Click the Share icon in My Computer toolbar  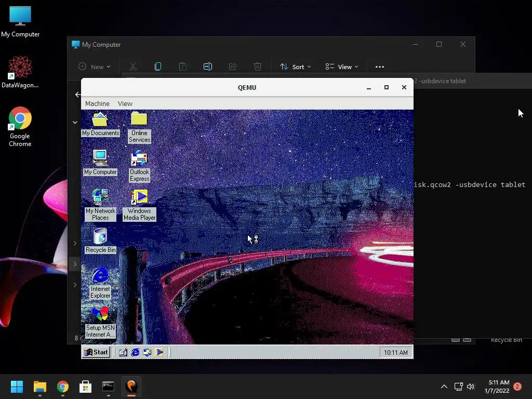tap(232, 67)
